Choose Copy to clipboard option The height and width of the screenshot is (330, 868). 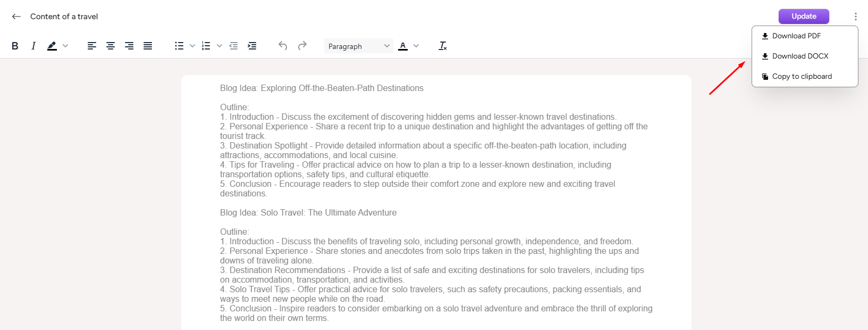802,77
